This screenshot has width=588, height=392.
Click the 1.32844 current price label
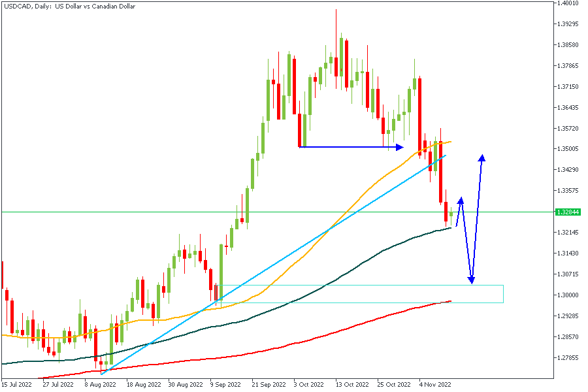click(568, 212)
